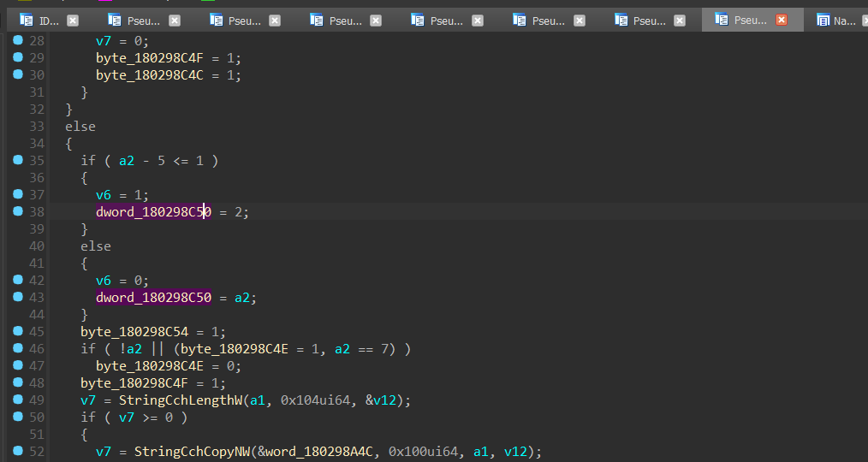Toggle breakpoint dot on line 29
Viewport: 868px width, 462px height.
pos(18,57)
